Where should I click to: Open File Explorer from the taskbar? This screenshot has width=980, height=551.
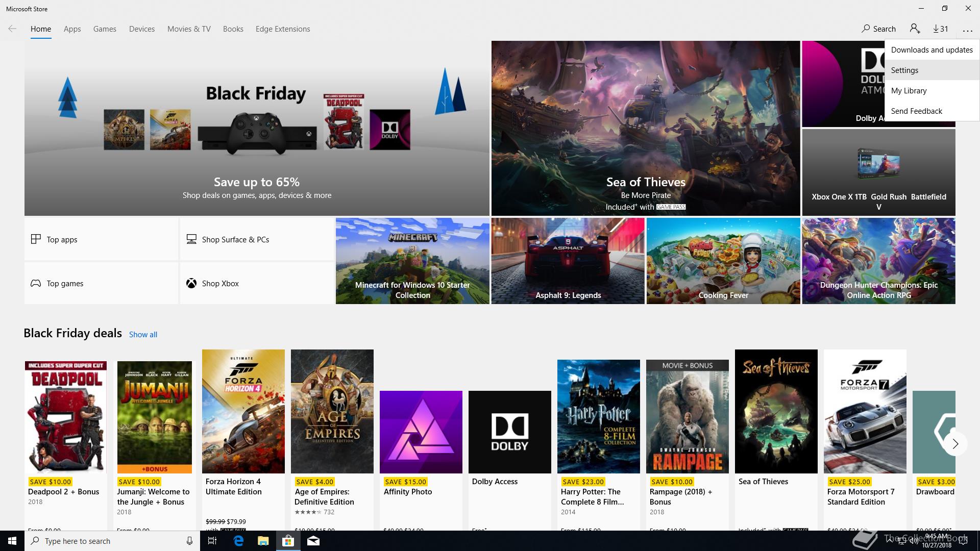[263, 541]
